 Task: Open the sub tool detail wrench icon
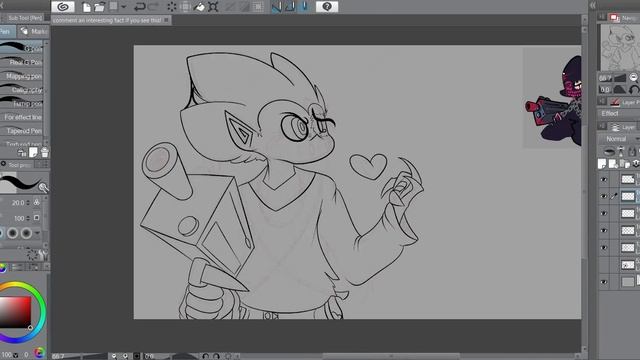43,256
